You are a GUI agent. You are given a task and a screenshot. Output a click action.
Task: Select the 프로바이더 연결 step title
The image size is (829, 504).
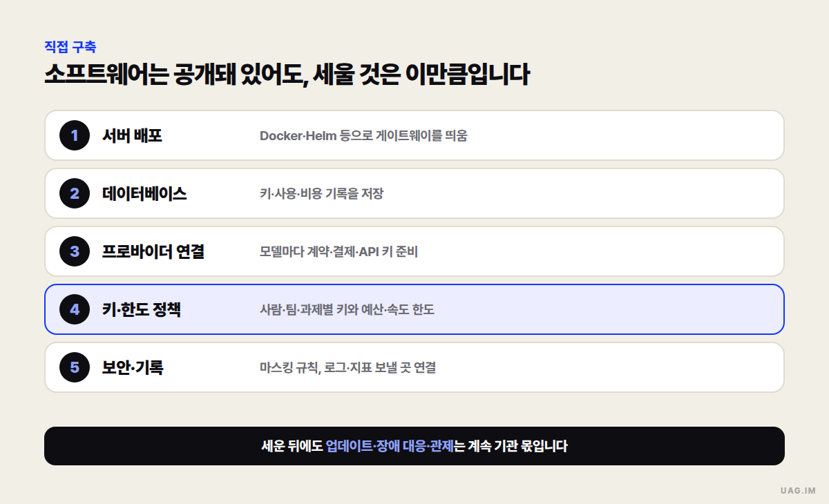click(153, 251)
